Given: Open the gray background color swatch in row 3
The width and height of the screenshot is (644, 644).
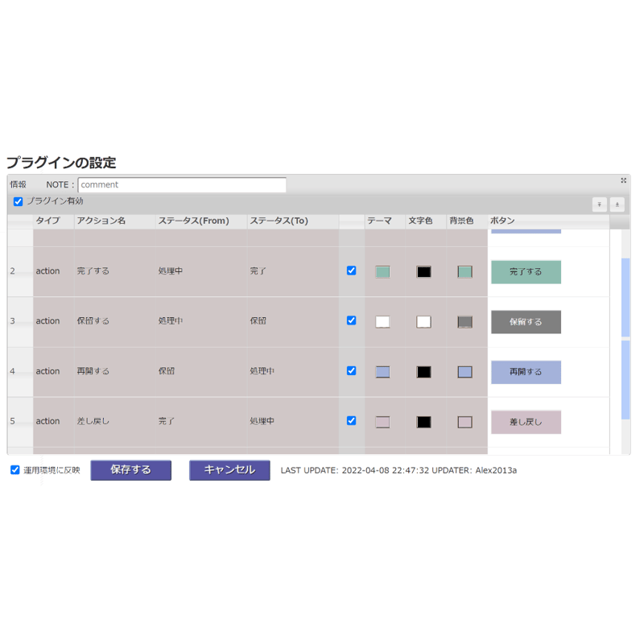Looking at the screenshot, I should [x=465, y=321].
